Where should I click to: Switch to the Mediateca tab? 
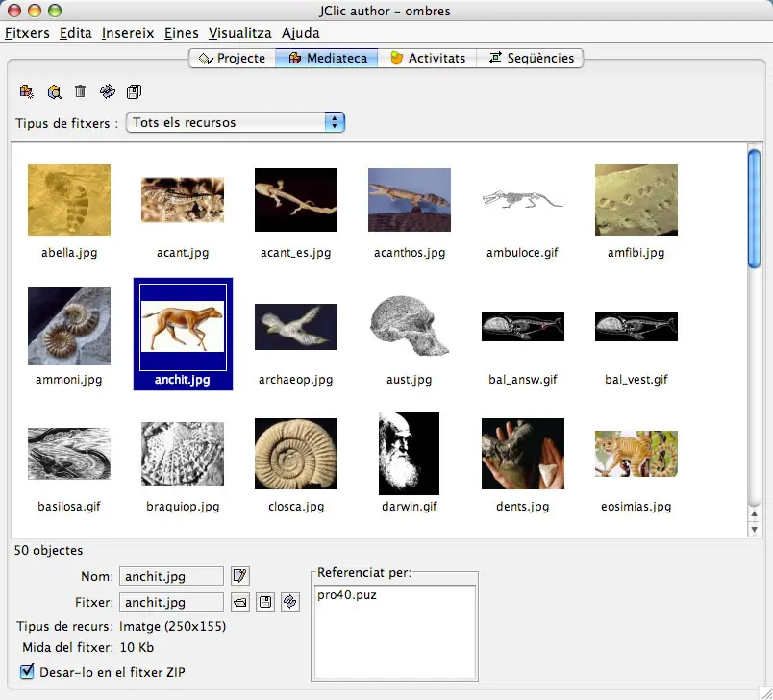(x=327, y=58)
